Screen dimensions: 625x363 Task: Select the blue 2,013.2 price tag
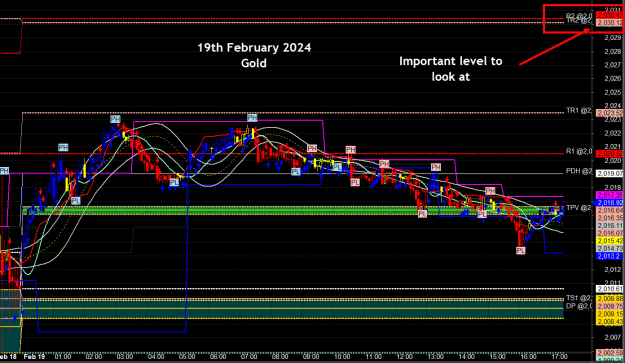point(608,256)
